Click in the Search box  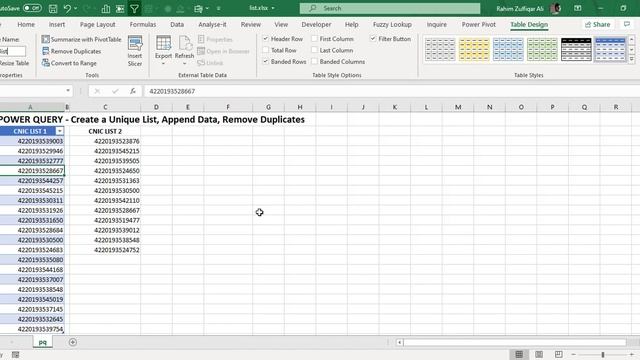pos(390,8)
